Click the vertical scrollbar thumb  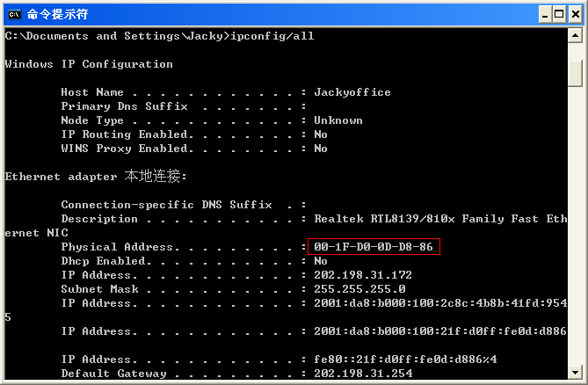[x=575, y=74]
